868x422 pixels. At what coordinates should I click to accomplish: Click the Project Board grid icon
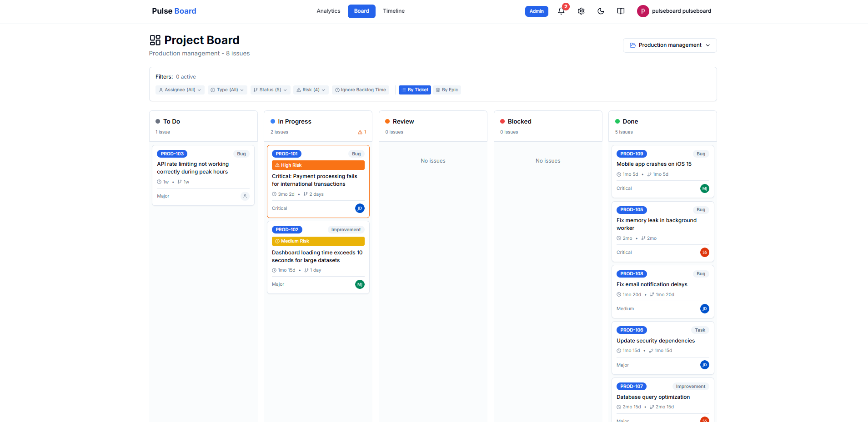155,40
